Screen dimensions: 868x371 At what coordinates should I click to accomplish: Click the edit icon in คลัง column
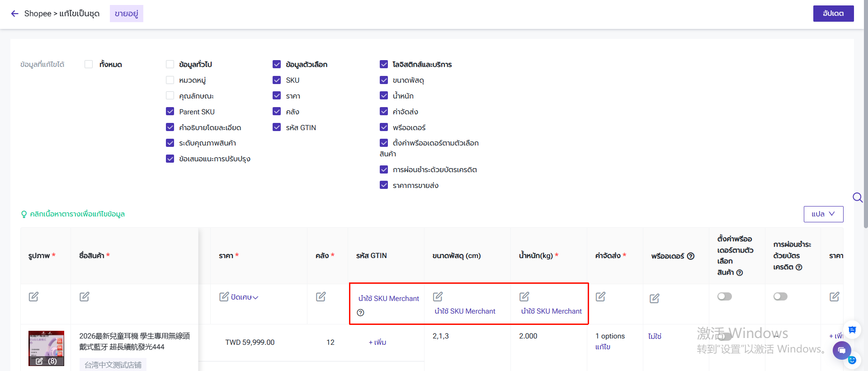pyautogui.click(x=321, y=296)
